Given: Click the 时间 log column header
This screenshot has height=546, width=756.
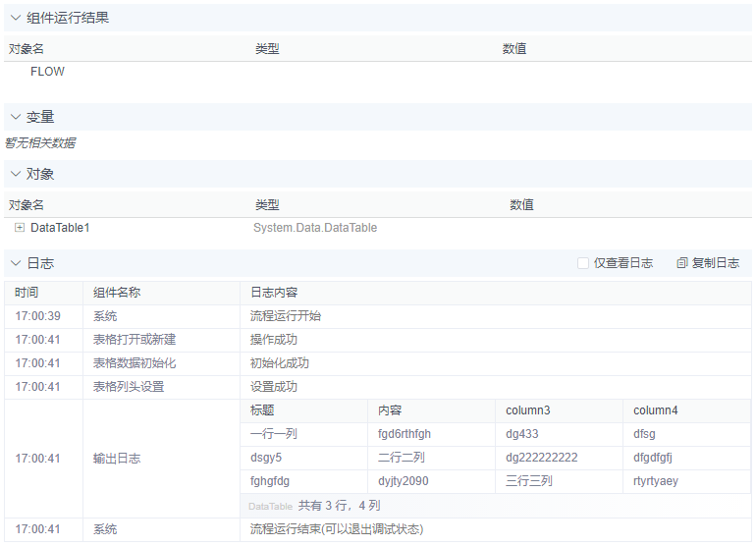Looking at the screenshot, I should (27, 293).
